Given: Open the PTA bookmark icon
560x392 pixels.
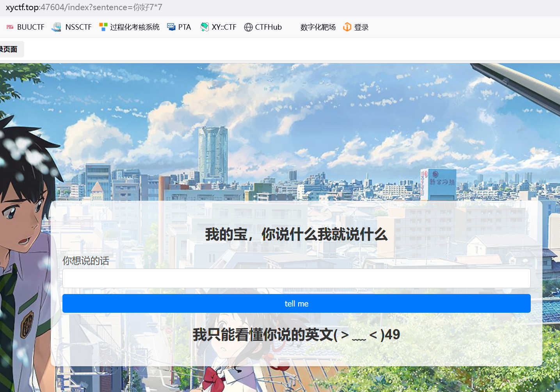Looking at the screenshot, I should click(x=171, y=27).
